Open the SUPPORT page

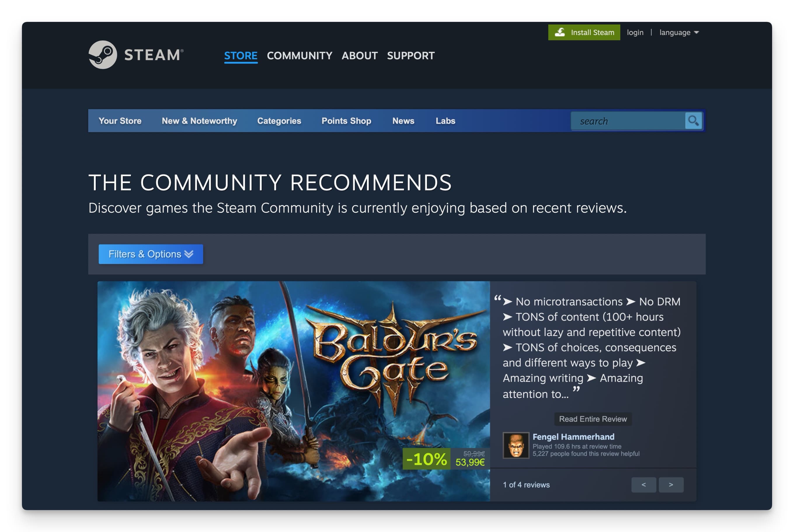coord(411,56)
